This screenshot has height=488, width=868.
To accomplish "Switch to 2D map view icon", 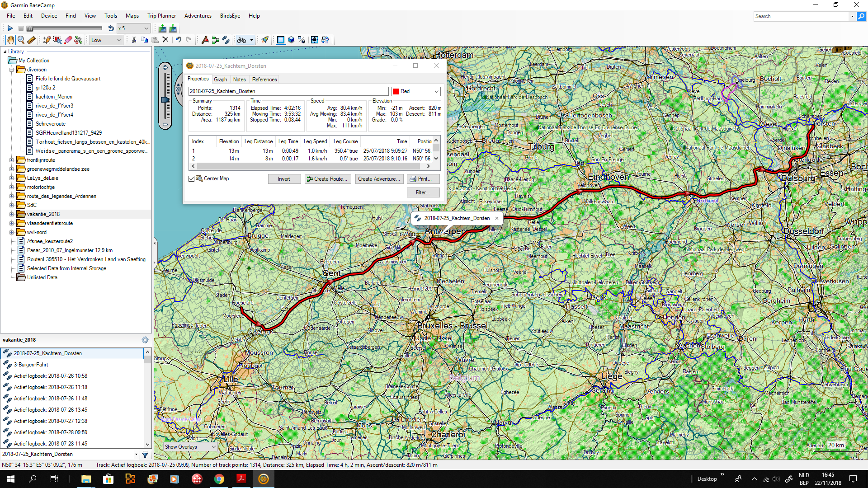I will (x=281, y=40).
